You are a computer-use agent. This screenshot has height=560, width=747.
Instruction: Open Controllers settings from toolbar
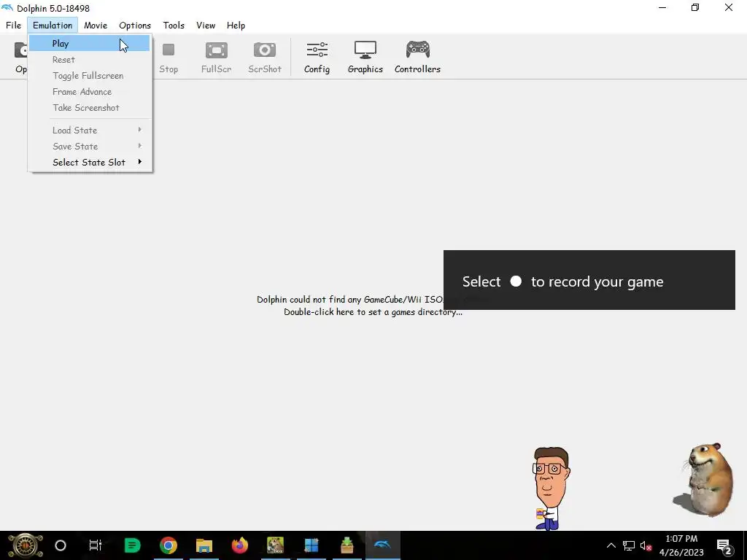[417, 57]
